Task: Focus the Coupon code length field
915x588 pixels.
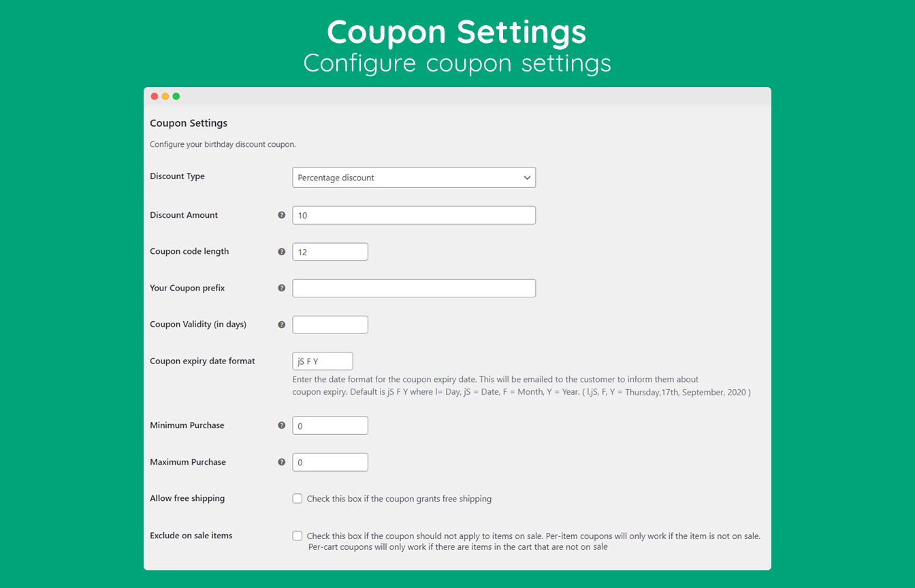Action: point(330,252)
